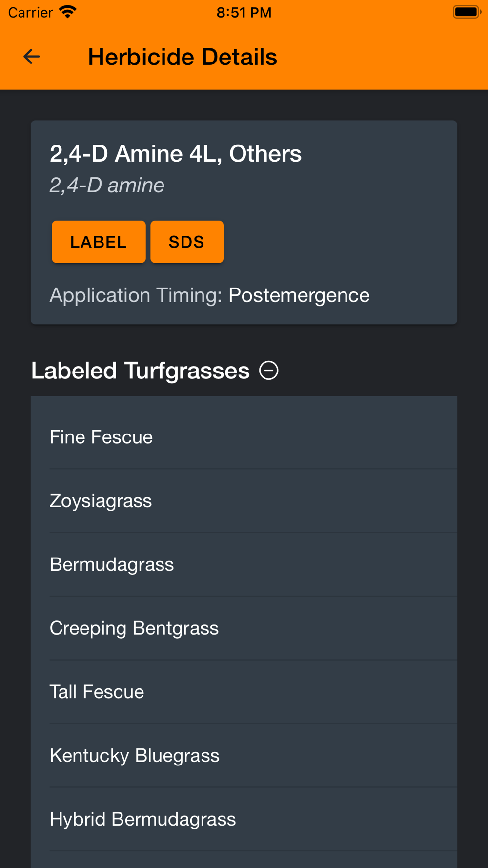Tap the Labeled Turfgrasses section heading
Image resolution: width=488 pixels, height=868 pixels.
click(x=141, y=371)
